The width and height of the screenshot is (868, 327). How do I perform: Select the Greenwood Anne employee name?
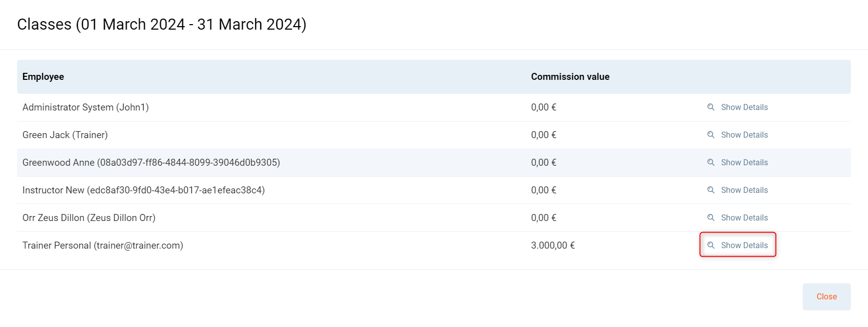[151, 162]
